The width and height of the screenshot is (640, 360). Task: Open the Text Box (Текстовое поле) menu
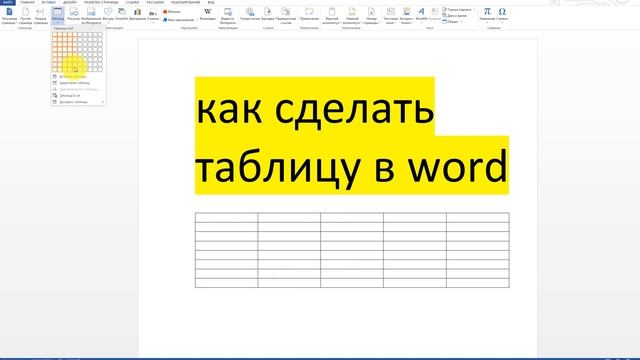[391, 16]
